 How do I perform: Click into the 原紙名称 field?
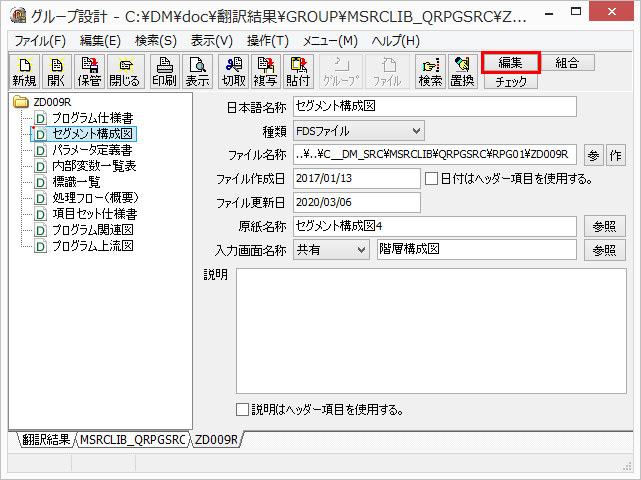pyautogui.click(x=435, y=226)
